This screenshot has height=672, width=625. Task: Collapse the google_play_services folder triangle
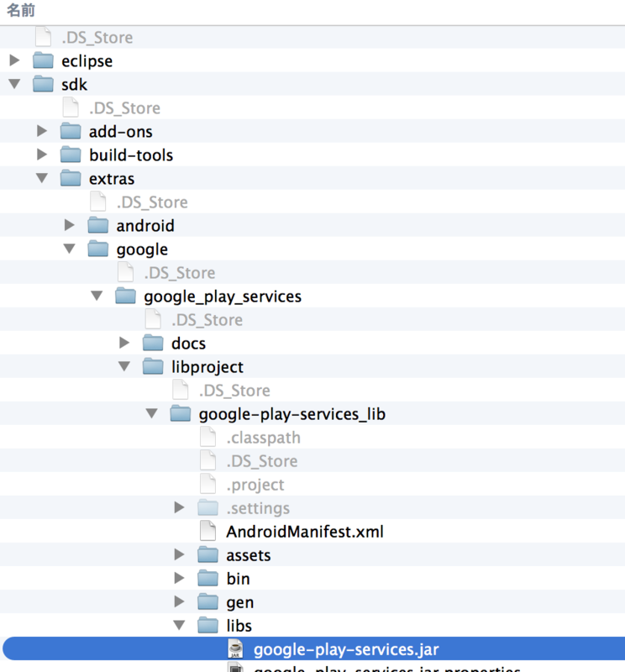pos(97,296)
